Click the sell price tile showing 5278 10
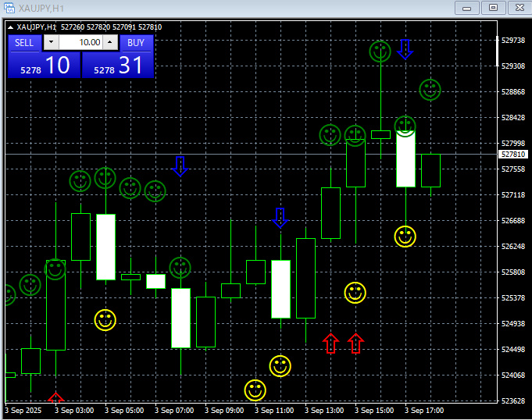The width and height of the screenshot is (532, 420). 44,65
